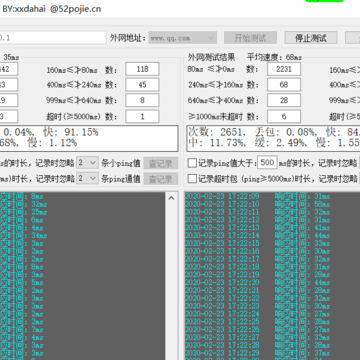Click the external network statistics summary box

pos(273,138)
